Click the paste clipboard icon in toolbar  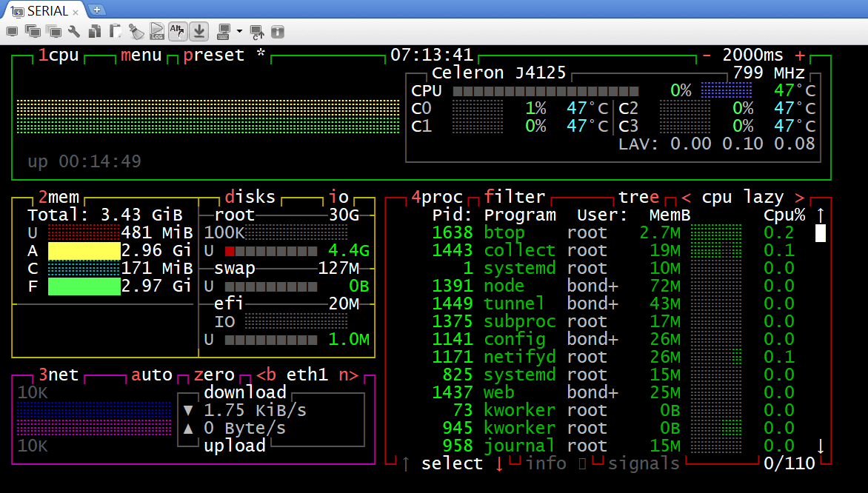coord(115,32)
